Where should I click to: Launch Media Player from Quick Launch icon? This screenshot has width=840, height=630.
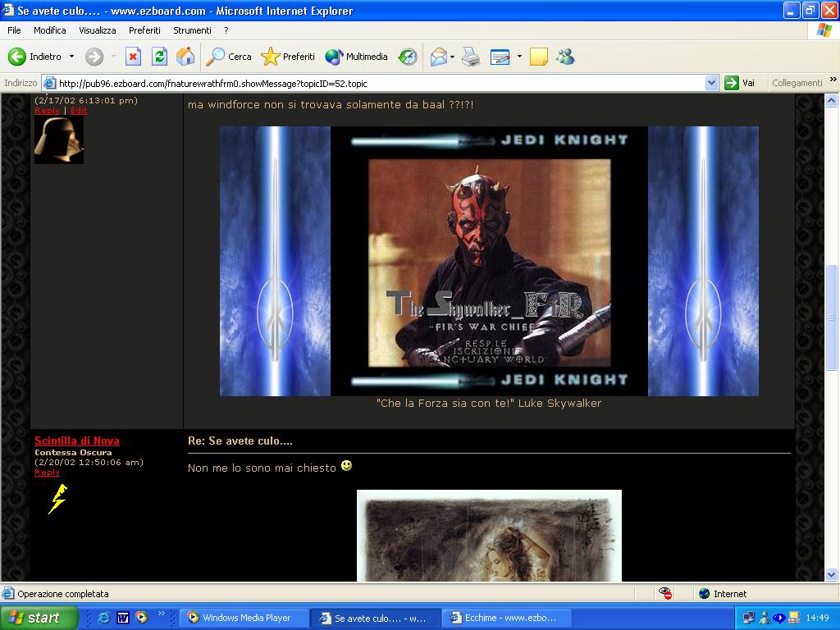[x=141, y=618]
